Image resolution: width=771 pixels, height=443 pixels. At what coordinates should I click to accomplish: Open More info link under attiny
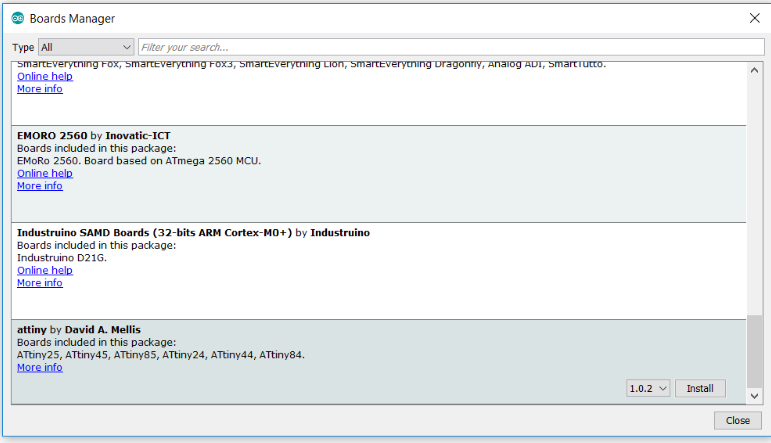[x=40, y=367]
